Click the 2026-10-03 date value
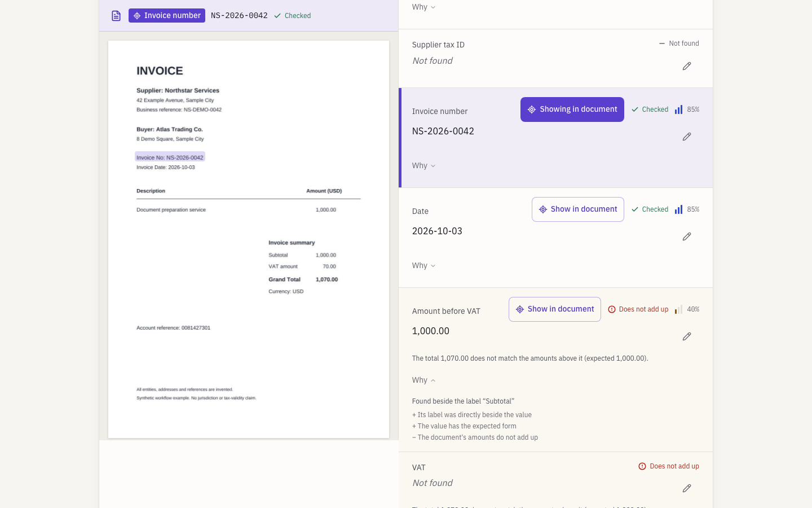The width and height of the screenshot is (812, 508). point(437,231)
